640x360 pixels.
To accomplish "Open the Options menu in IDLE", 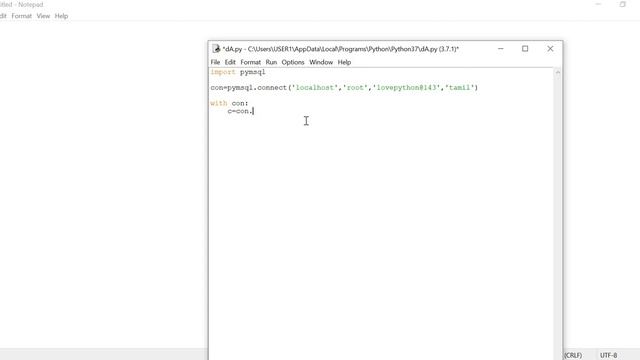I will pos(293,62).
